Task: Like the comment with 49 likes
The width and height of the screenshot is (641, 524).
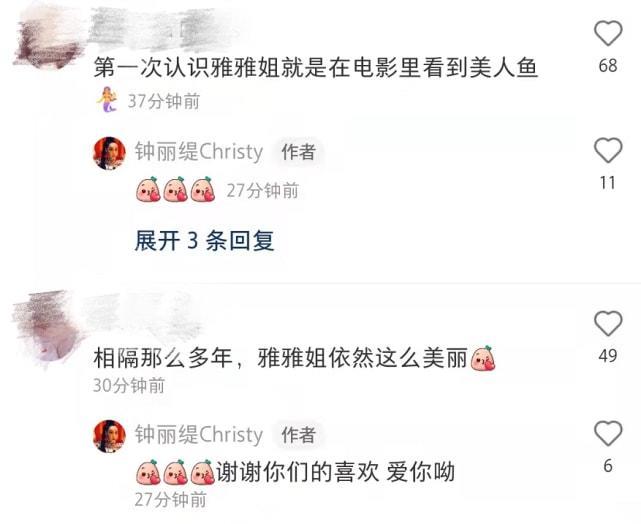Action: point(608,323)
